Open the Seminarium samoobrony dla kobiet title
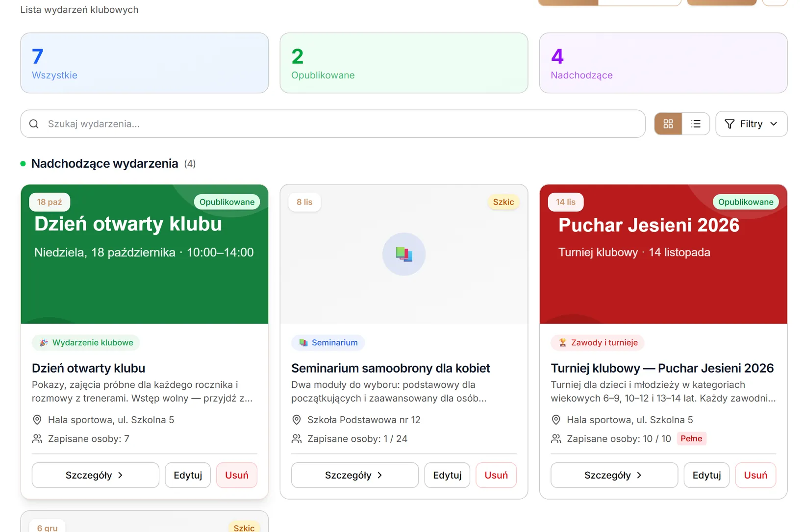 [x=391, y=368]
